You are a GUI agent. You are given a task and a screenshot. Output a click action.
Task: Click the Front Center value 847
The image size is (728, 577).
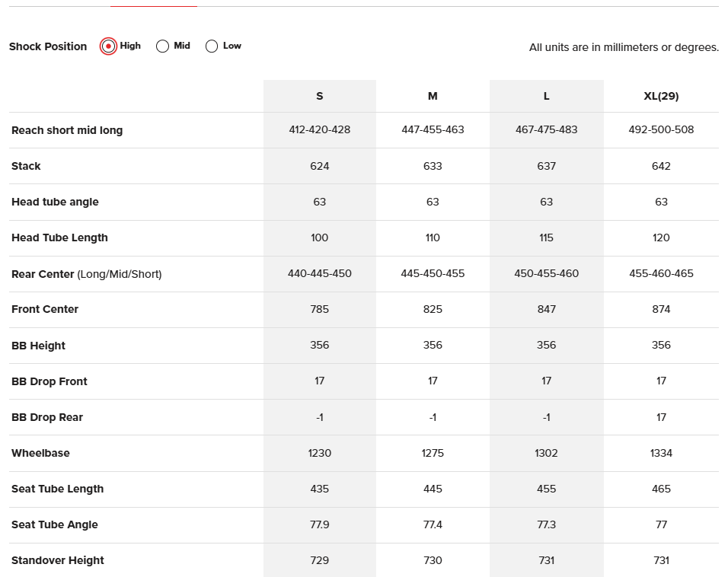point(546,309)
